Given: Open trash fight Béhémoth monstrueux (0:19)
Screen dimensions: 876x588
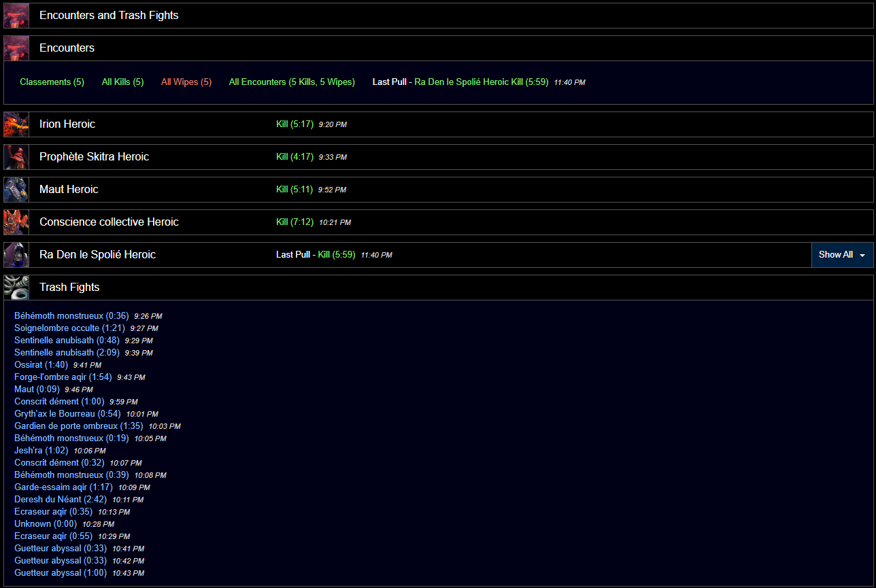Looking at the screenshot, I should click(71, 438).
